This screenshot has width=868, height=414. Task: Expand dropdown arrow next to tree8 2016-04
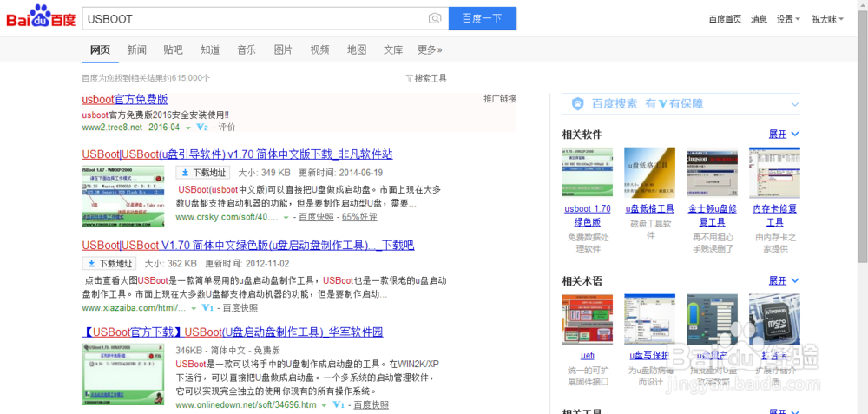coord(187,128)
